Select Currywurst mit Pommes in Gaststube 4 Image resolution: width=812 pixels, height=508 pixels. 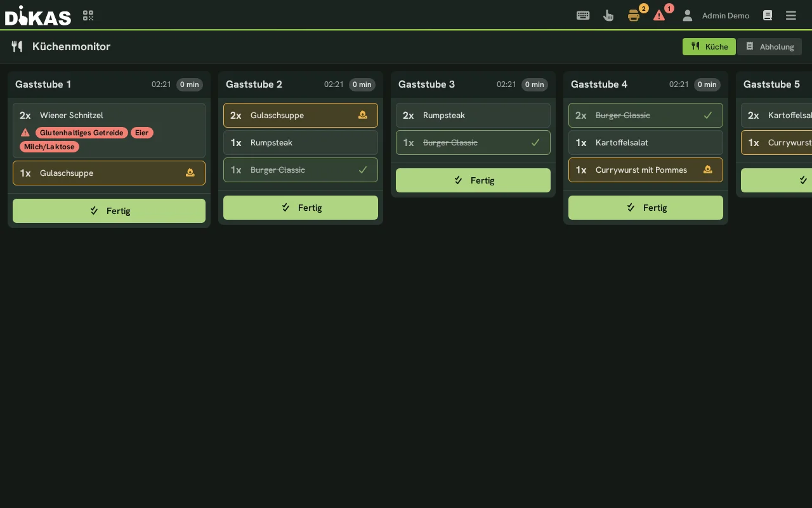(x=646, y=170)
